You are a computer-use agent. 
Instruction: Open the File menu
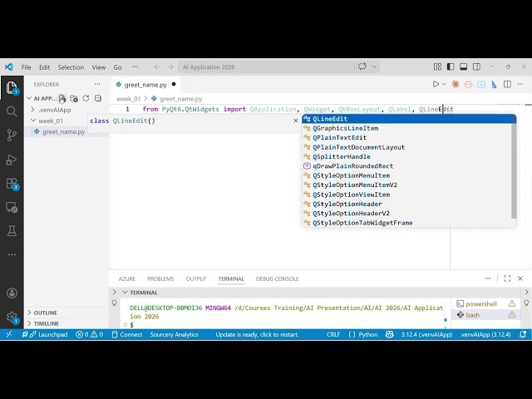pos(26,67)
